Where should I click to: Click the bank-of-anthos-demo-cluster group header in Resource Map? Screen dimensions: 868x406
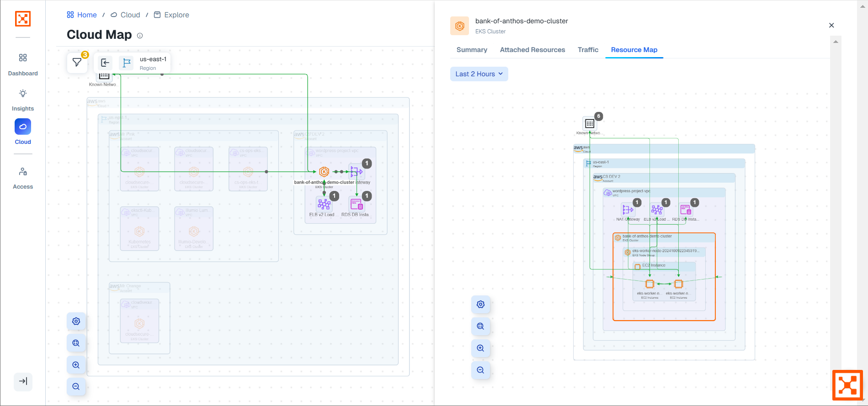pos(664,237)
